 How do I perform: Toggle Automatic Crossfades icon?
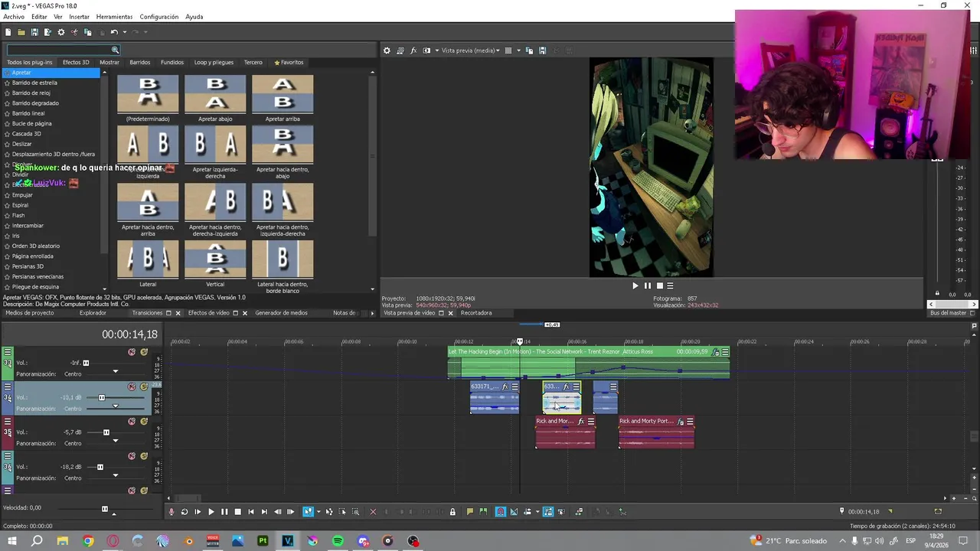coord(514,512)
